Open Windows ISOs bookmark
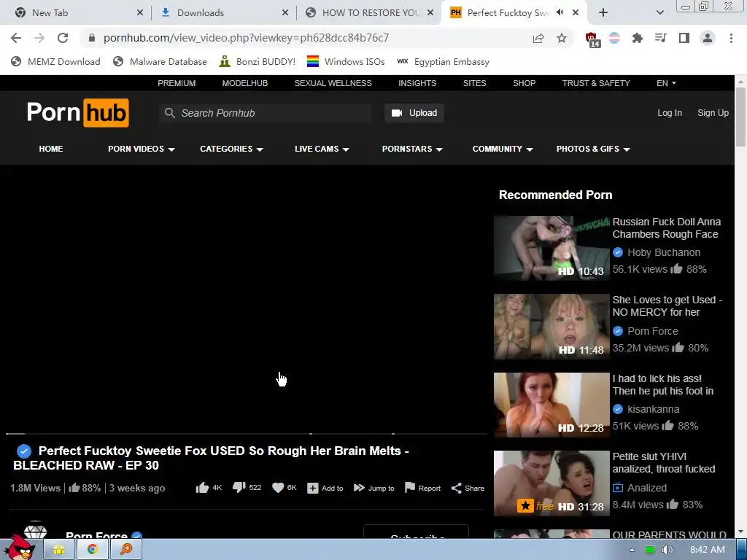747x560 pixels. tap(346, 61)
